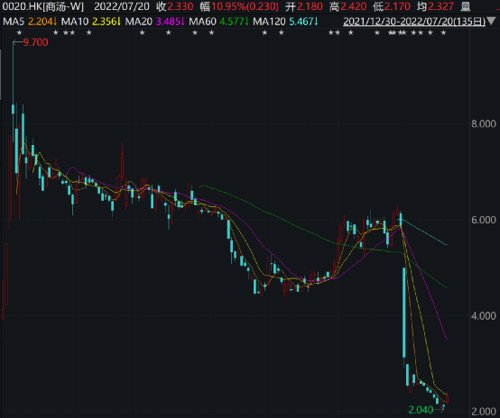Click the 2021/12/30-2022/07/20(135日) date range link
This screenshot has height=418, width=500.
414,22
